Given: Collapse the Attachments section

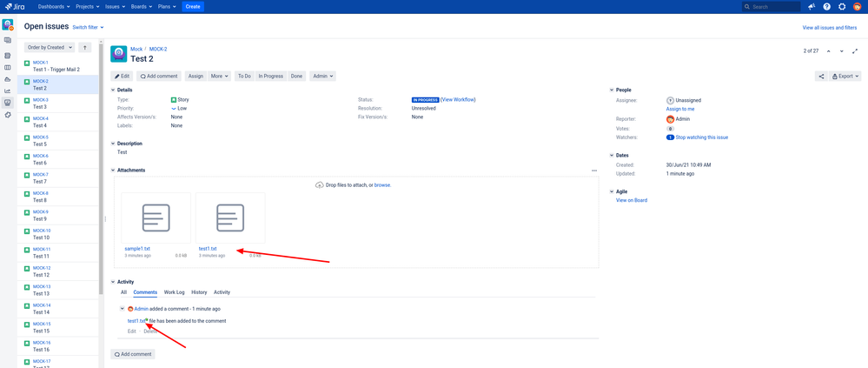Looking at the screenshot, I should [114, 171].
